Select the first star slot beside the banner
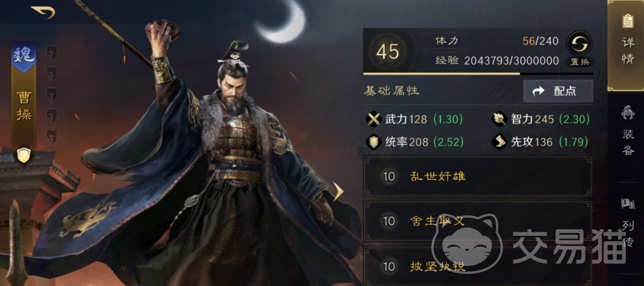 [51, 53]
